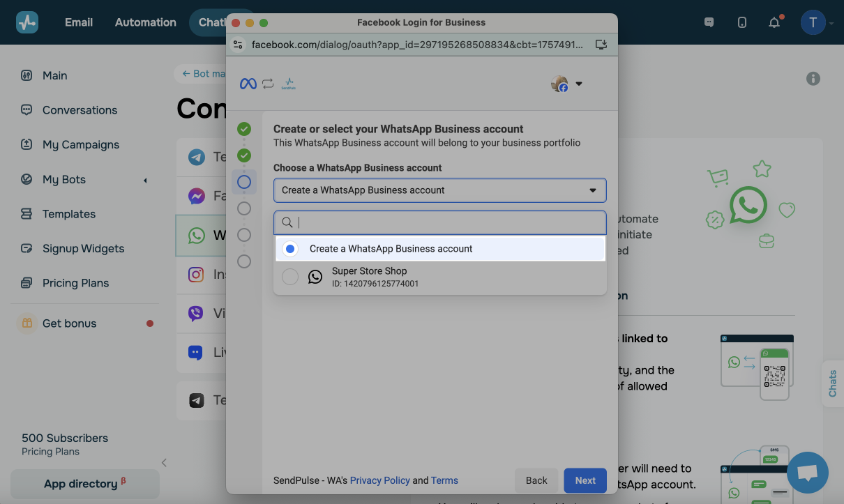Viewport: 844px width, 504px height.
Task: Click Pricing Plans link under 500 Subscribers
Action: click(50, 452)
